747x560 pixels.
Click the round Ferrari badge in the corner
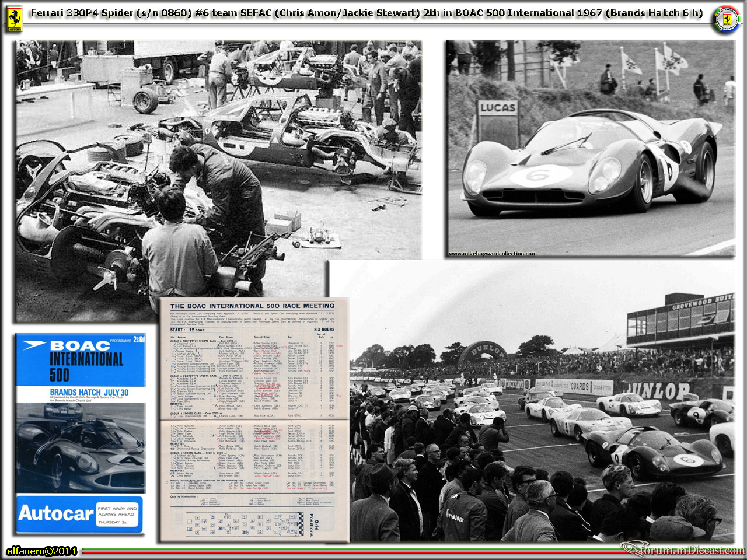[727, 19]
